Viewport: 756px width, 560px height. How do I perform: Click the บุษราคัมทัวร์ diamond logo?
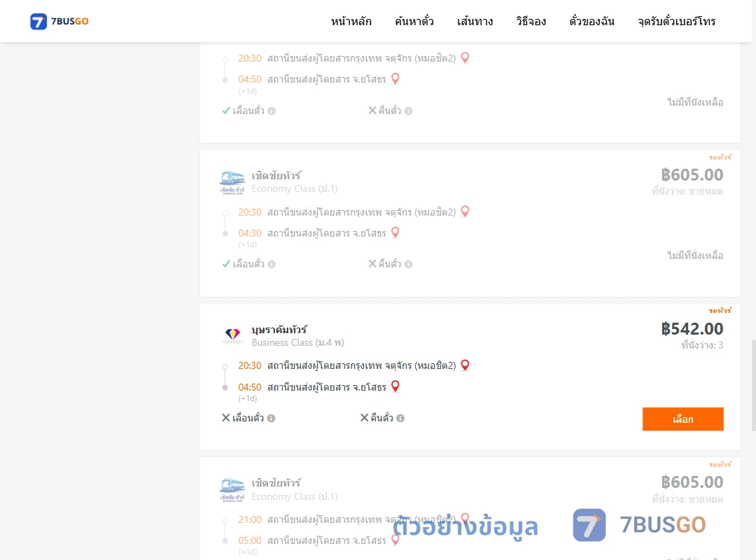coord(233,335)
